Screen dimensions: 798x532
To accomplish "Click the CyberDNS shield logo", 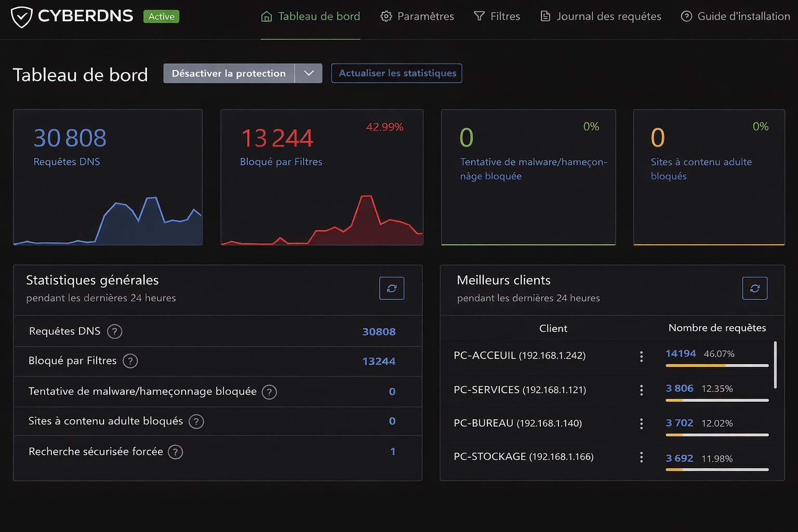I will coord(21,17).
